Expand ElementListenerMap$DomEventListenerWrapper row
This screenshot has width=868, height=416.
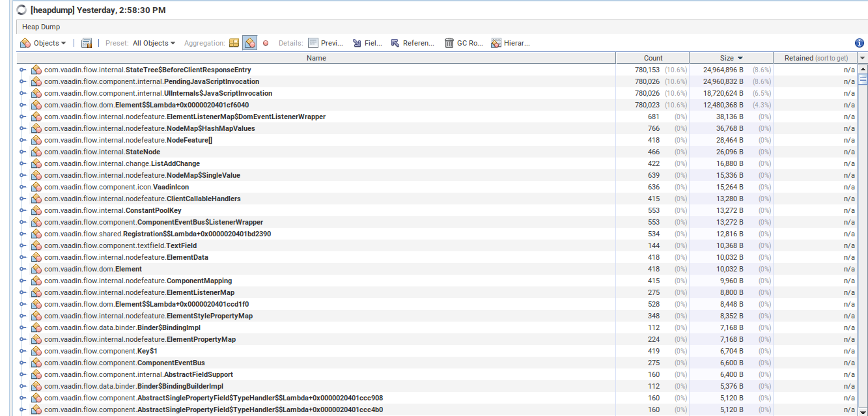pyautogui.click(x=23, y=117)
